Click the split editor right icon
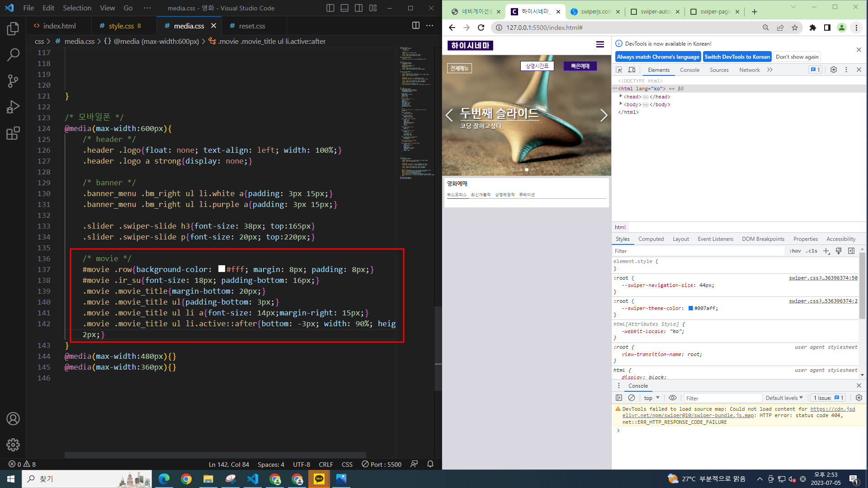 point(415,26)
